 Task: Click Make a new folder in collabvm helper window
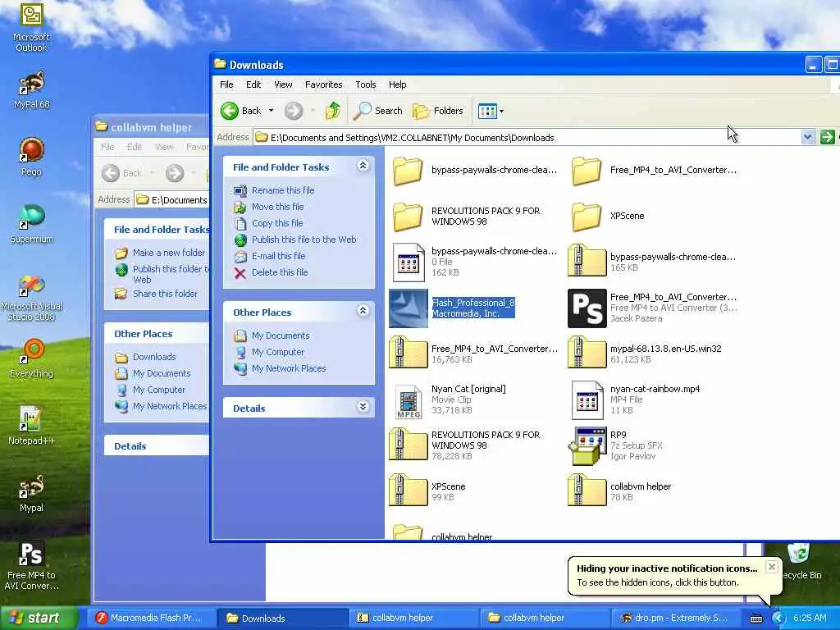168,253
